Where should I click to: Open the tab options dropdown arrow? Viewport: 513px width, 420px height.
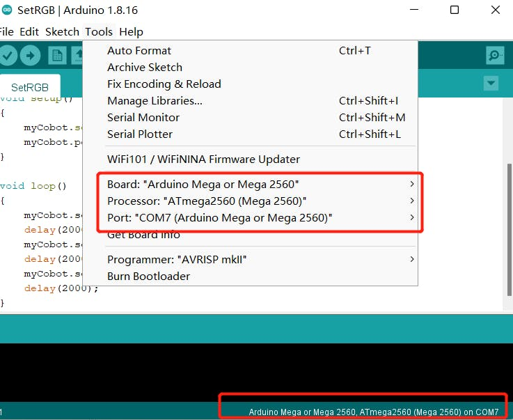pyautogui.click(x=491, y=83)
